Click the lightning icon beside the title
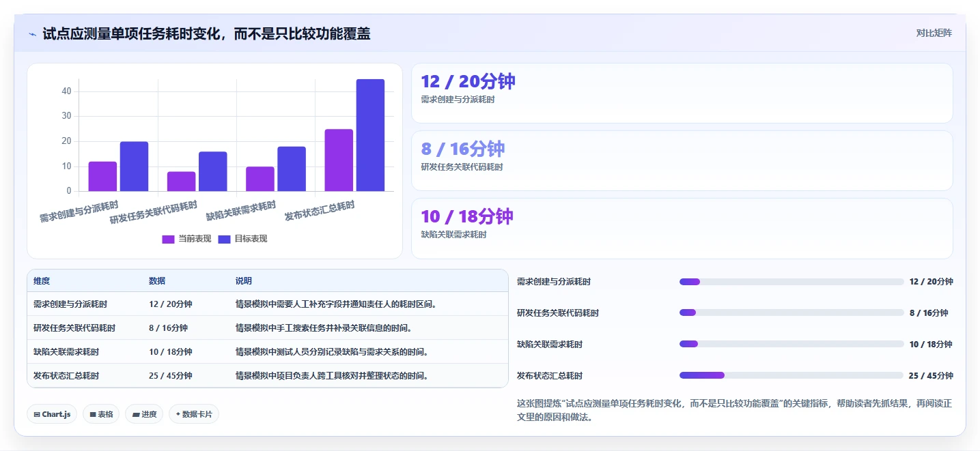Image resolution: width=980 pixels, height=451 pixels. pos(32,33)
